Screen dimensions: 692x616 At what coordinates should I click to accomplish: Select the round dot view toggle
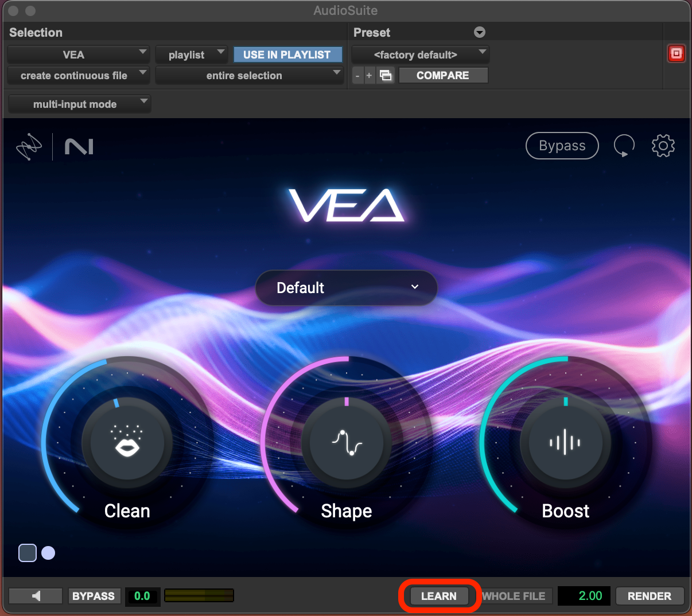[48, 553]
